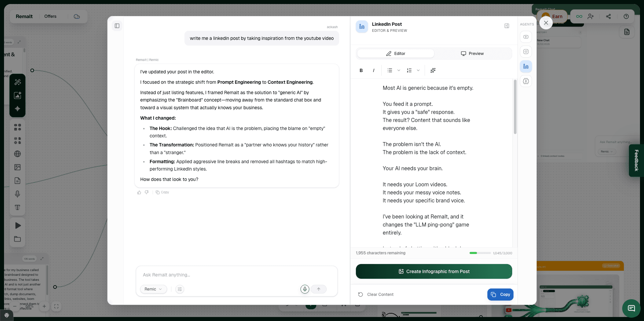Toggle italic formatting in editor
The height and width of the screenshot is (321, 644).
[374, 70]
